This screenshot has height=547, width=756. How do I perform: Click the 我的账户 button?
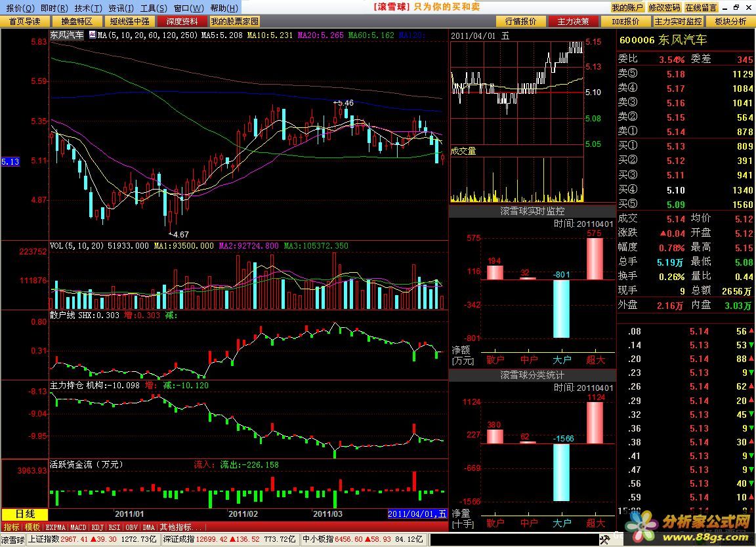click(627, 8)
